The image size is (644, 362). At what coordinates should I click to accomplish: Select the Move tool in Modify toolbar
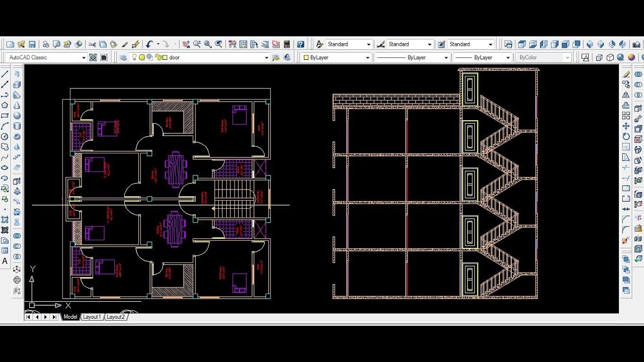tap(626, 126)
